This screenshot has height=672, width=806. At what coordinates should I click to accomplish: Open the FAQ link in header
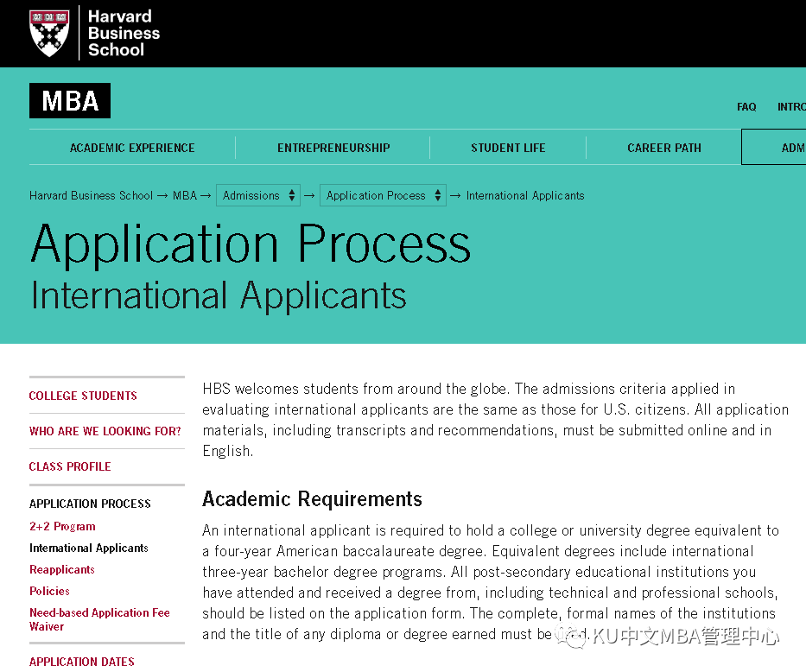(746, 107)
